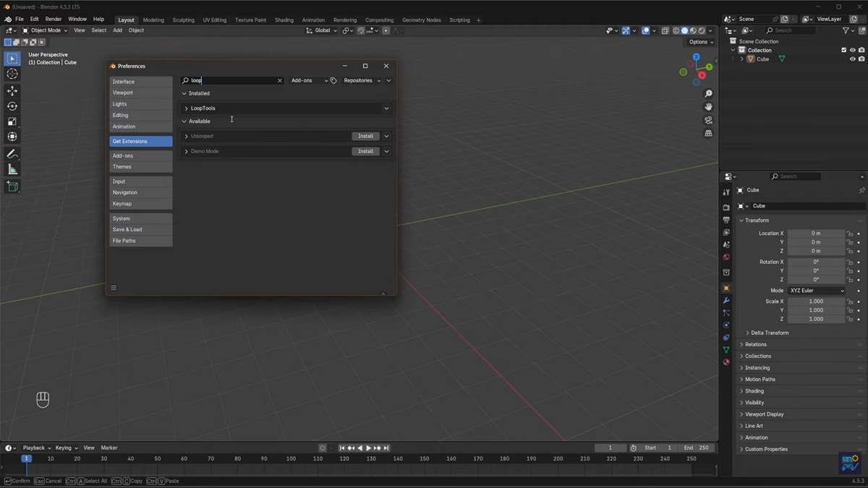Open the Material properties tab
Screen dimensions: 868x488
point(726,362)
